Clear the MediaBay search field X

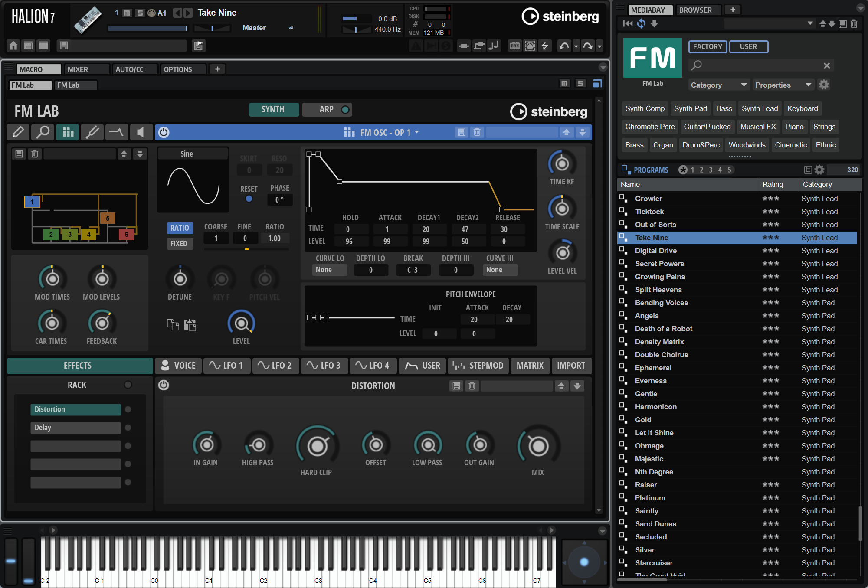click(826, 65)
